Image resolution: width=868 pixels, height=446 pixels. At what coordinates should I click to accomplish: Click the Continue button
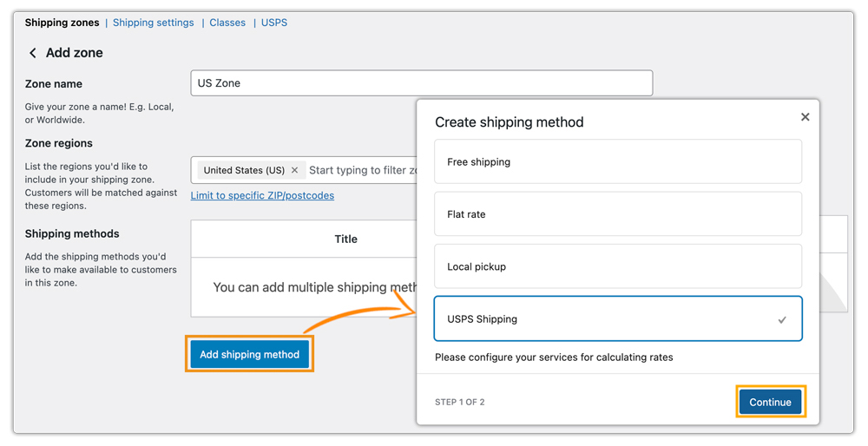point(770,402)
